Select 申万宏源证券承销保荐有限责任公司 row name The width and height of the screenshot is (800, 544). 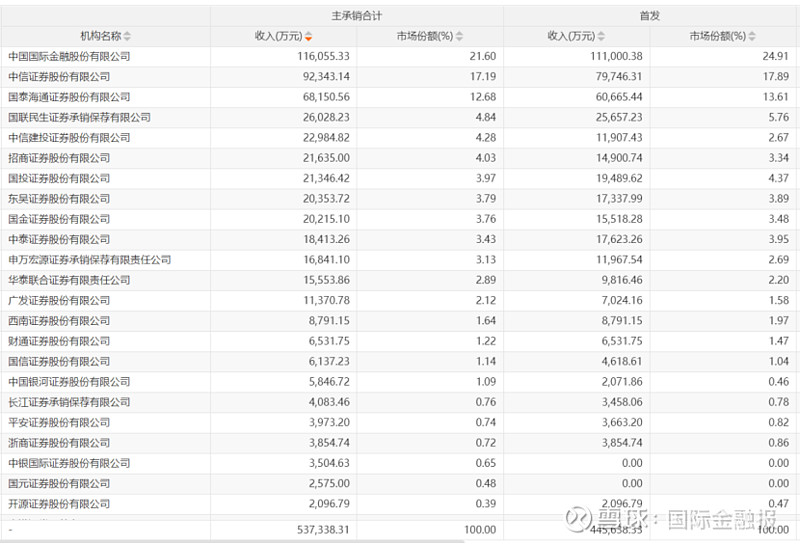[x=89, y=260]
